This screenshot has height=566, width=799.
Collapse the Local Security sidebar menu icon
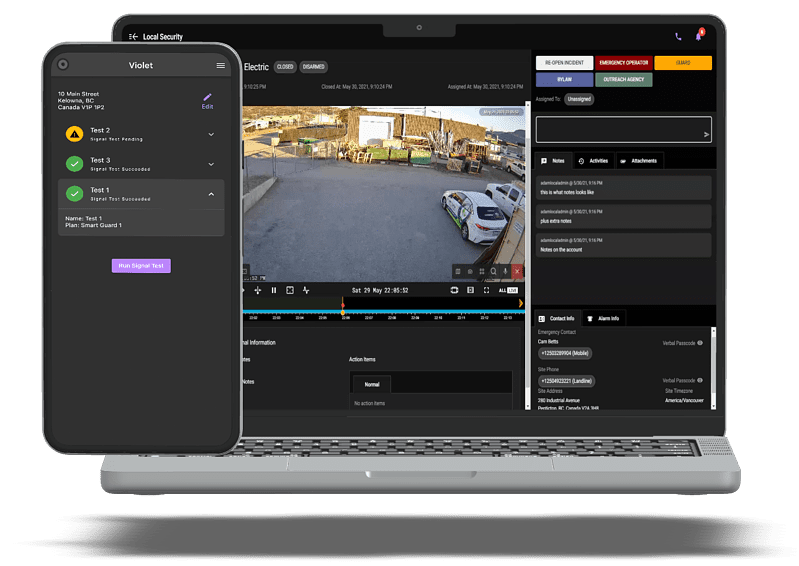(x=134, y=37)
